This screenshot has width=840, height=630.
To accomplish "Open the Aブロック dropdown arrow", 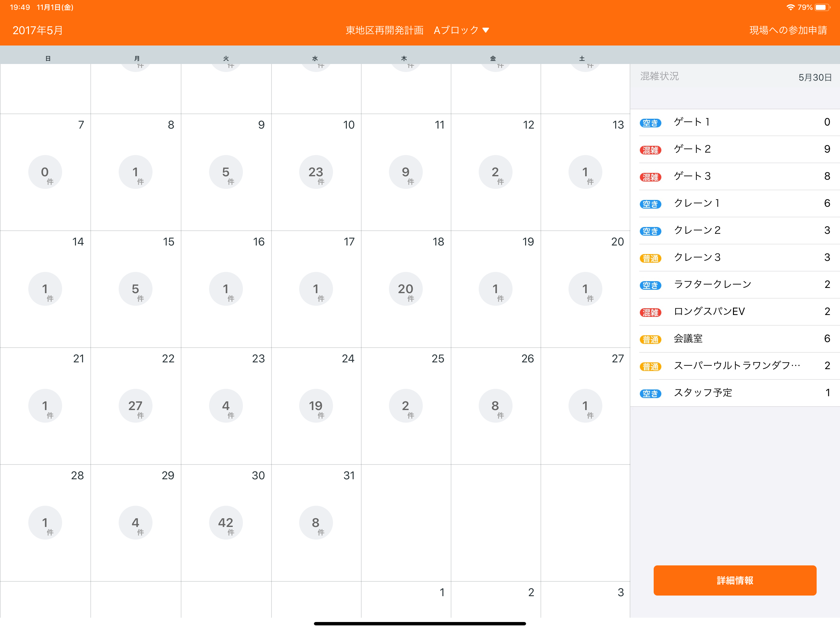I will [486, 30].
